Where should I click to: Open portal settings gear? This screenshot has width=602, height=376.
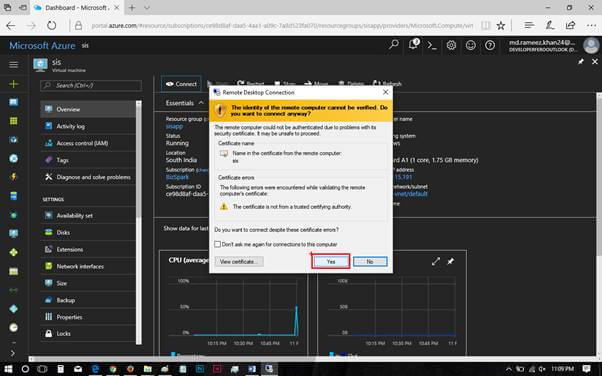click(x=452, y=45)
